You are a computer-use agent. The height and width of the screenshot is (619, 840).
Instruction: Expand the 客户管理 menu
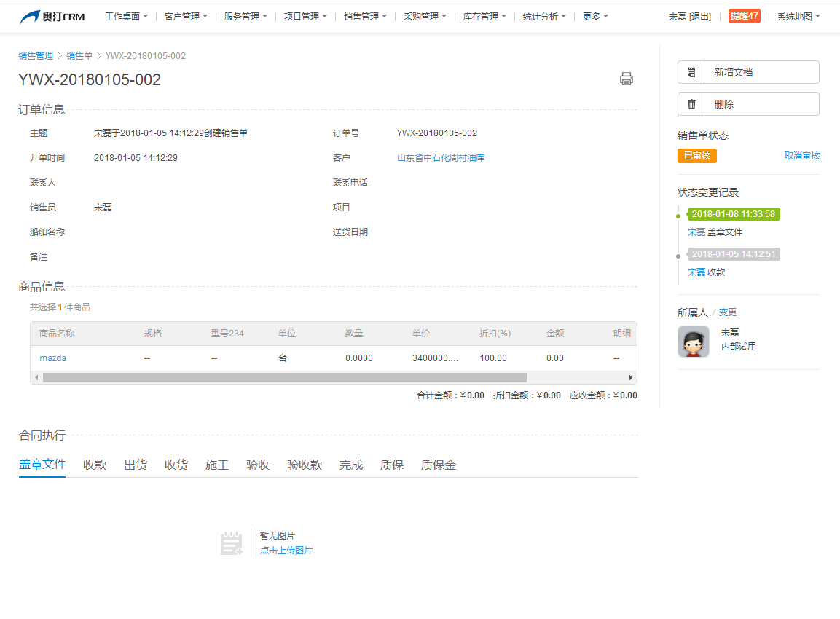click(186, 16)
